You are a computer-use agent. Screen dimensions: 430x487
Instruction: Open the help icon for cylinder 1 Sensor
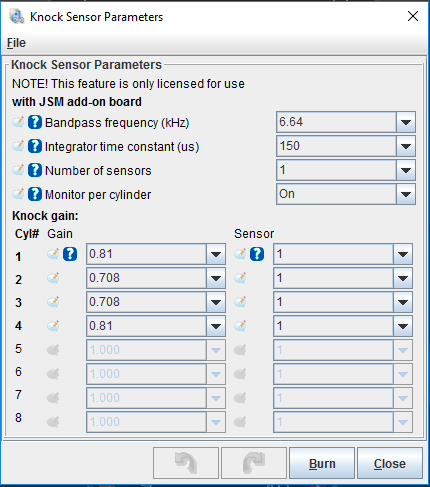coord(257,254)
